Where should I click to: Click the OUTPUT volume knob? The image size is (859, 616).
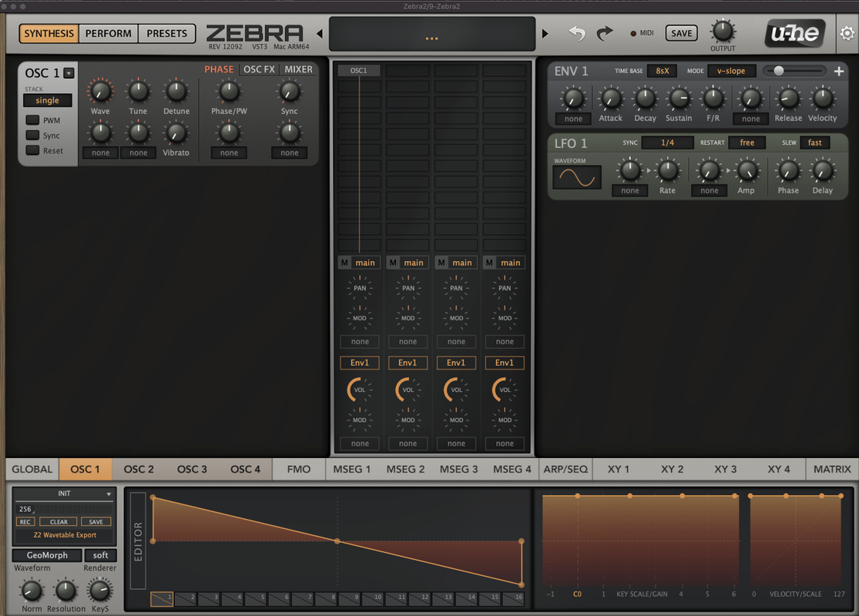tap(723, 32)
